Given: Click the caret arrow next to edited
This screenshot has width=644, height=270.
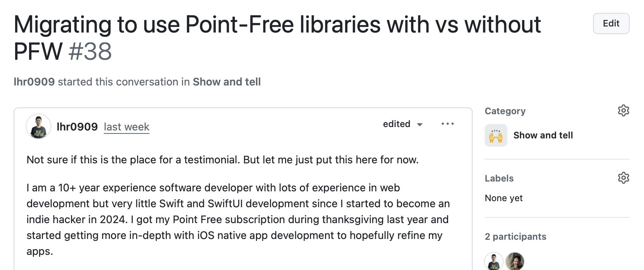Looking at the screenshot, I should 419,124.
